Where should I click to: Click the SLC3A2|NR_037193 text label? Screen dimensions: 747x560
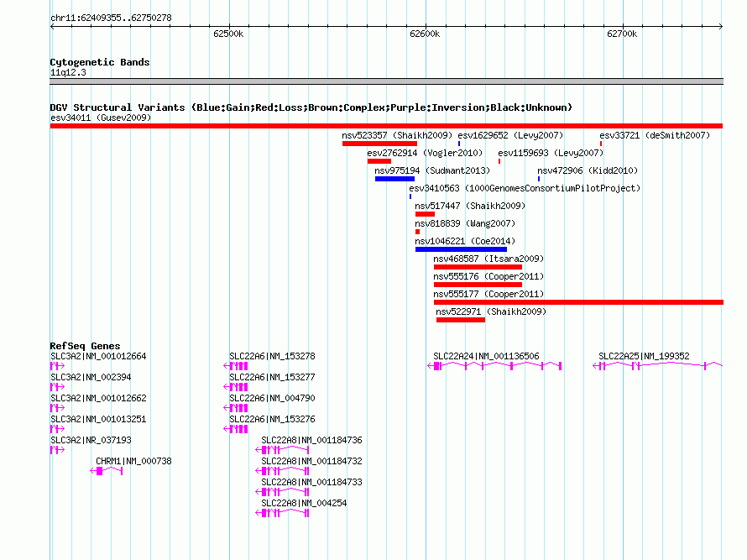[91, 440]
